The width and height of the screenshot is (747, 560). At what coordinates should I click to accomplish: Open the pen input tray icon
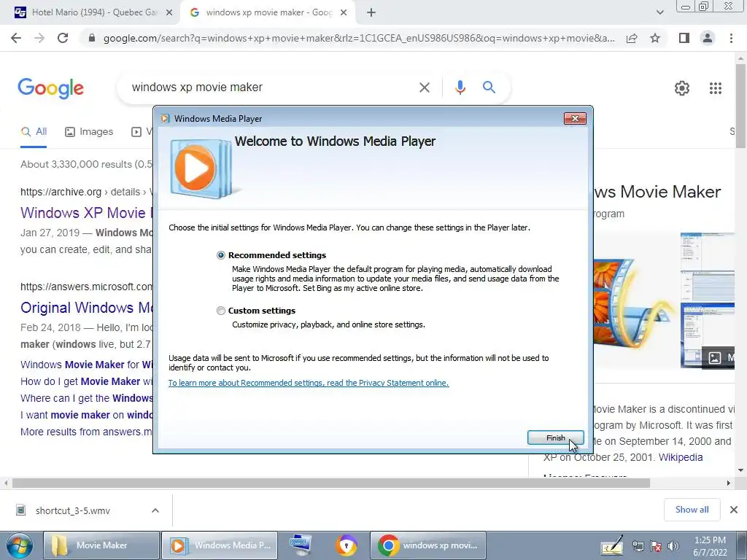[x=613, y=546]
